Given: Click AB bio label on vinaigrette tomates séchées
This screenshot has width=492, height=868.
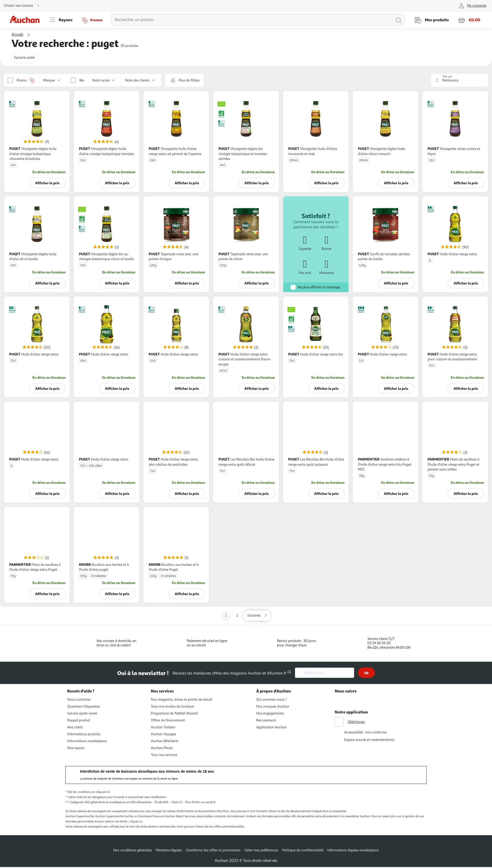Looking at the screenshot, I should pyautogui.click(x=221, y=114).
